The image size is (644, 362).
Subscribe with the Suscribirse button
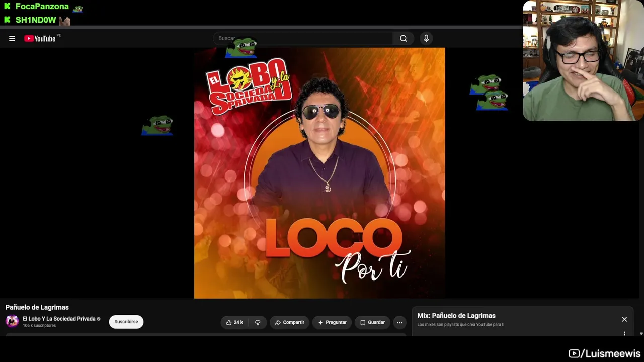pos(126,322)
